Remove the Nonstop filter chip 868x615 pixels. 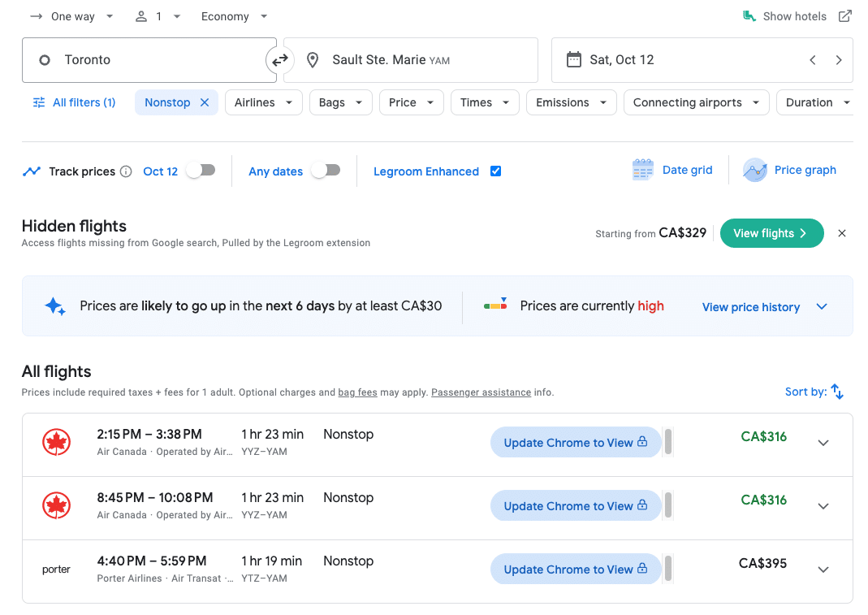[205, 102]
